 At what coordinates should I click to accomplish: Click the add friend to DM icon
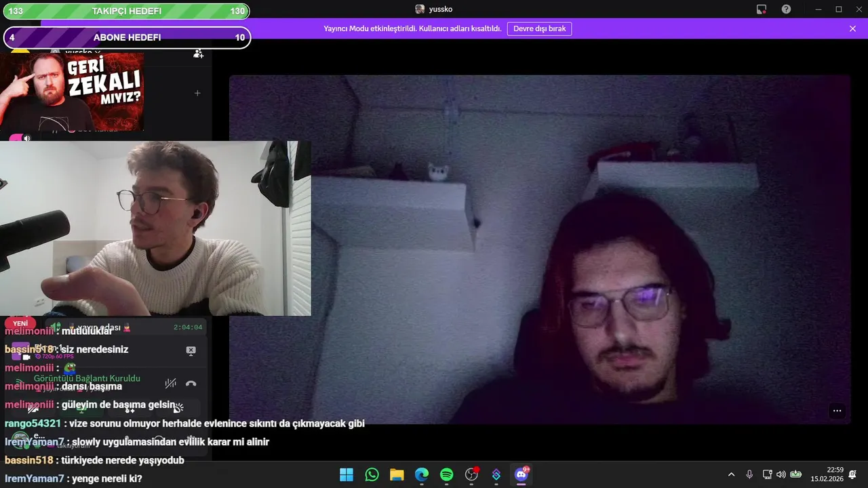(x=198, y=54)
